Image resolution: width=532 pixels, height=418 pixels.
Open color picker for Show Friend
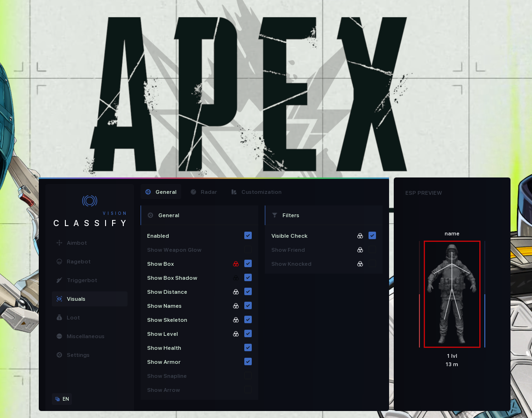(x=360, y=250)
